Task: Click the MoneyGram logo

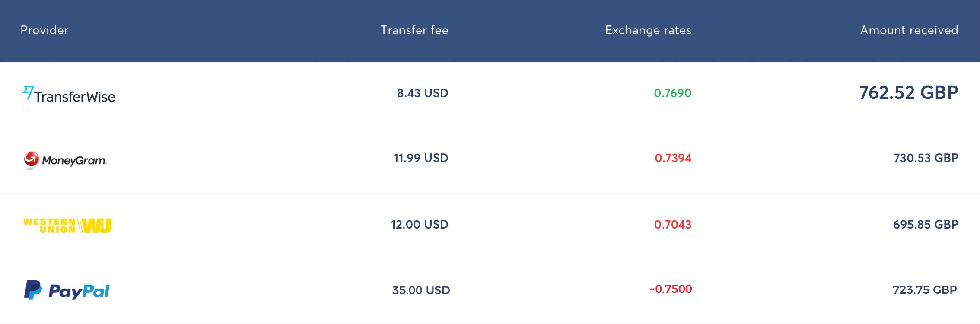Action: pyautogui.click(x=66, y=160)
